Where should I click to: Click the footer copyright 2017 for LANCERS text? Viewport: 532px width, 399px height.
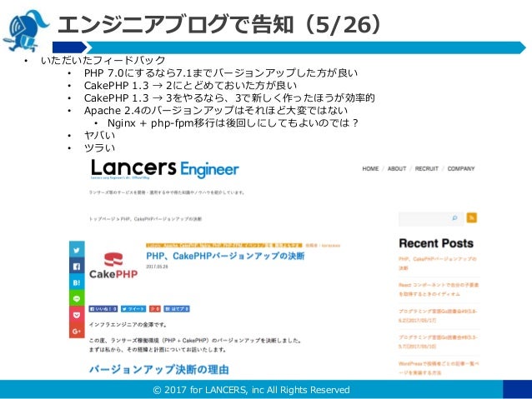252,390
